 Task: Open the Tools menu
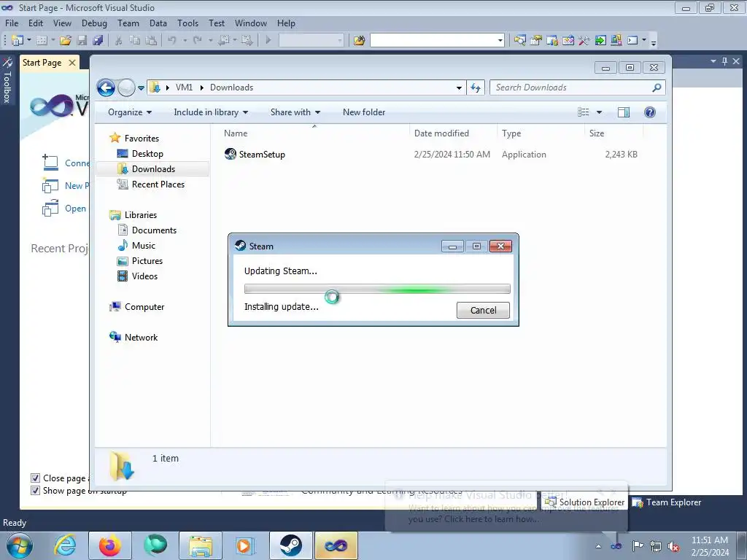[x=187, y=23]
